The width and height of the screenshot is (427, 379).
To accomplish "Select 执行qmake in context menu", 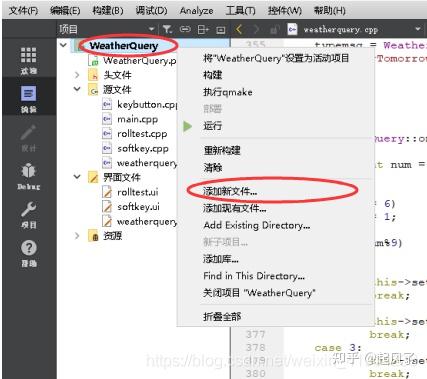I will pyautogui.click(x=228, y=92).
